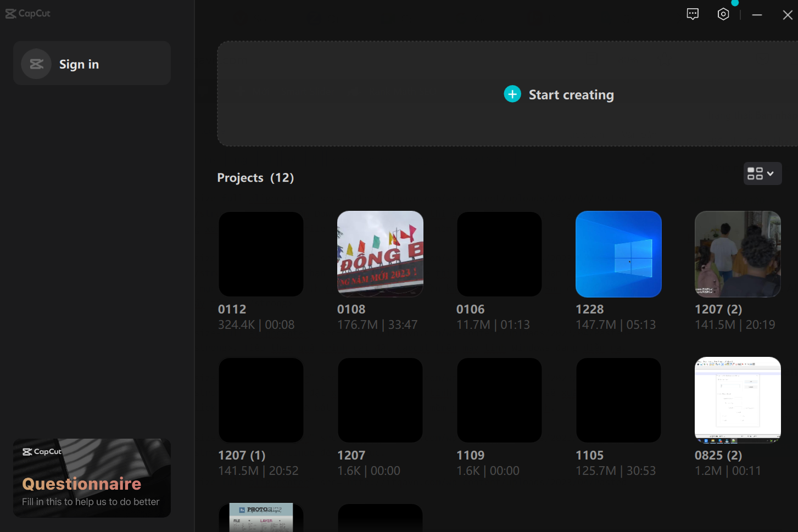Screen dimensions: 798x532
Task: Click the Projects (12) heading
Action: click(255, 178)
